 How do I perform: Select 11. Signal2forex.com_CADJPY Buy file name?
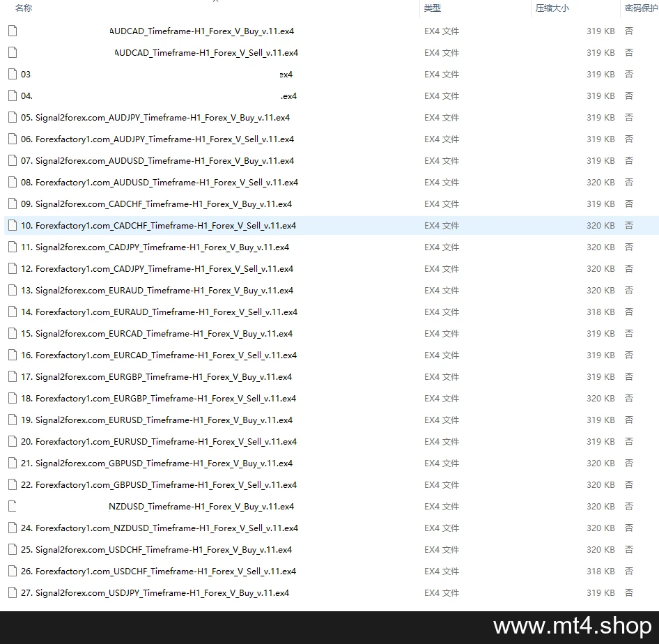(155, 247)
